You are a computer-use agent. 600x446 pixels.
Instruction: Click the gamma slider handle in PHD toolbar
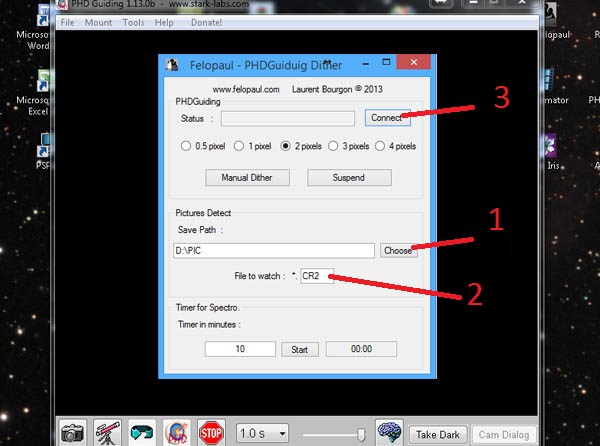tap(361, 435)
